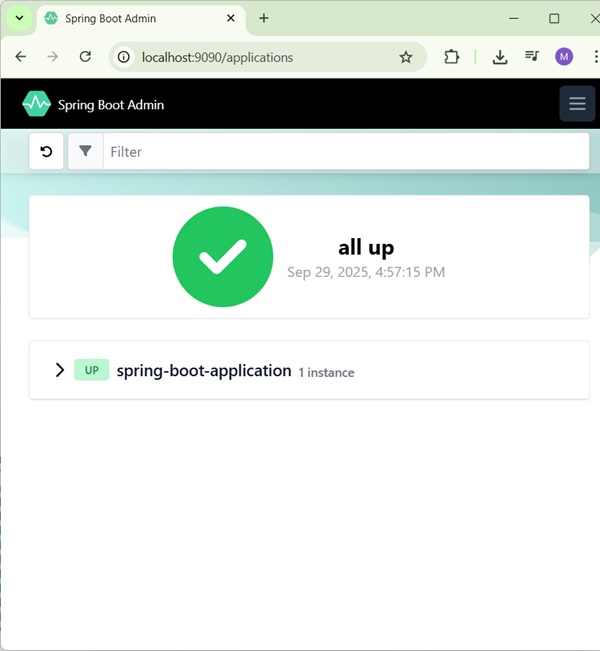The image size is (600, 651).
Task: Expand the spring-boot-application row chevron
Action: pos(60,370)
